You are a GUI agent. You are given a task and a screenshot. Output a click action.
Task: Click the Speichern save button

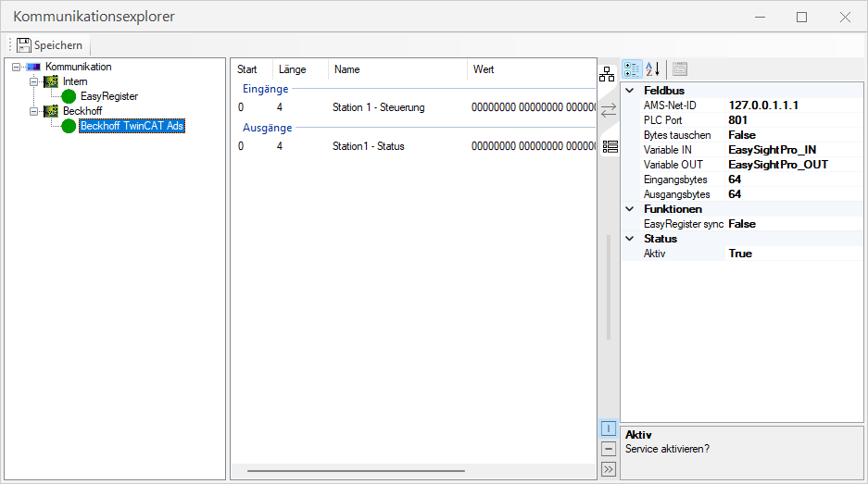coord(50,45)
